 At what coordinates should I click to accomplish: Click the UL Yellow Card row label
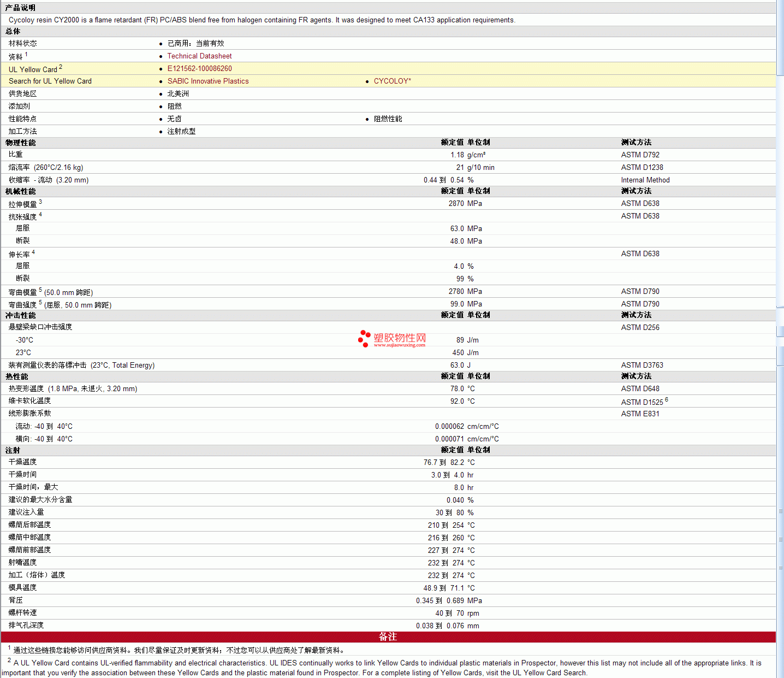click(33, 69)
